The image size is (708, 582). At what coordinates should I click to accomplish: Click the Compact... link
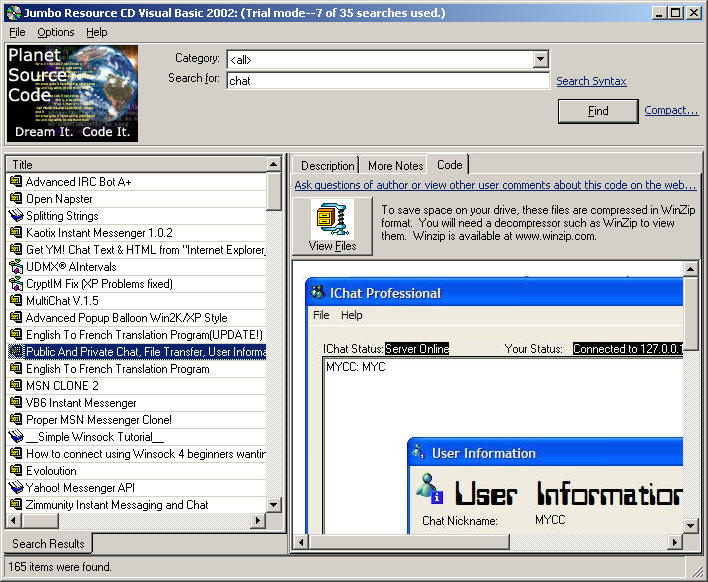coord(671,111)
